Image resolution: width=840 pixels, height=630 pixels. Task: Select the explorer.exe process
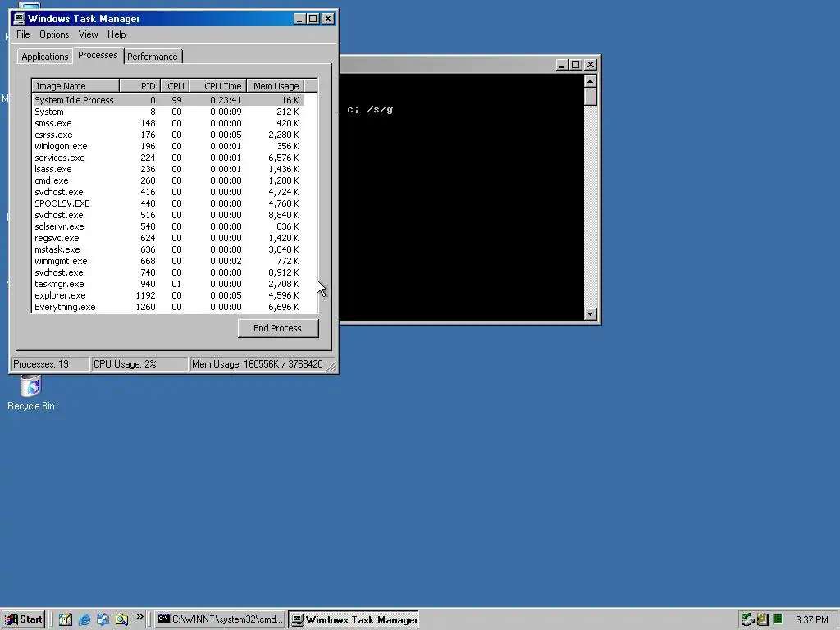(167, 295)
